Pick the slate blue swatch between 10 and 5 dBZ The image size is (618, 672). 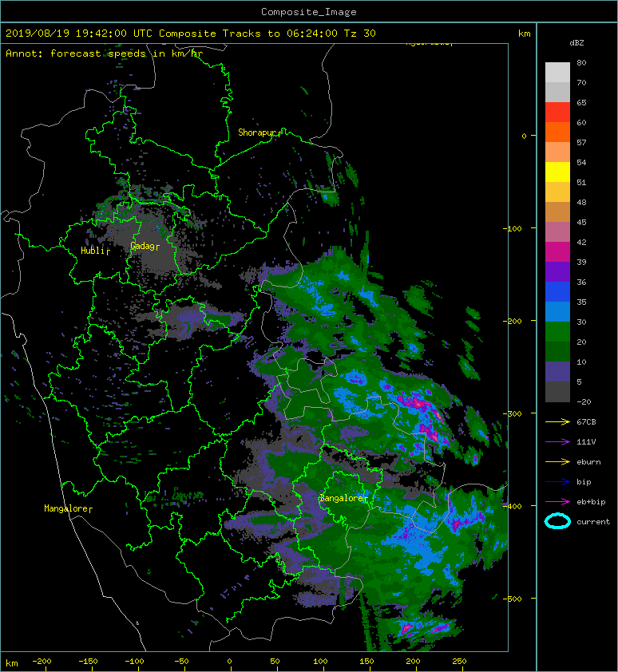[557, 371]
